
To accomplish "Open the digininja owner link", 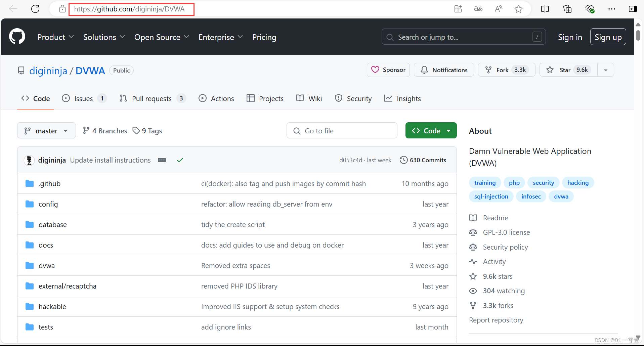I will [x=48, y=71].
